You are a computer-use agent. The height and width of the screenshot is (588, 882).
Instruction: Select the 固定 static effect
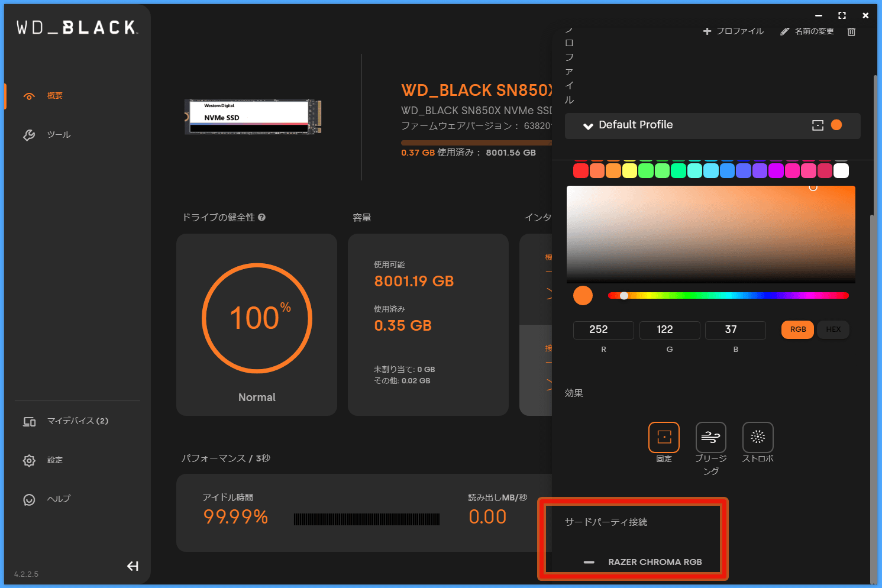(x=664, y=437)
